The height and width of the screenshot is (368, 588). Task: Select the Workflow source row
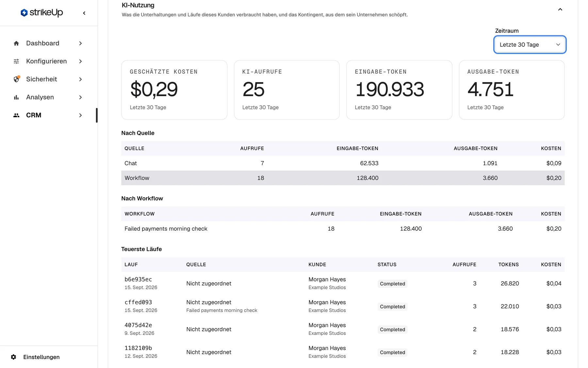coord(343,178)
